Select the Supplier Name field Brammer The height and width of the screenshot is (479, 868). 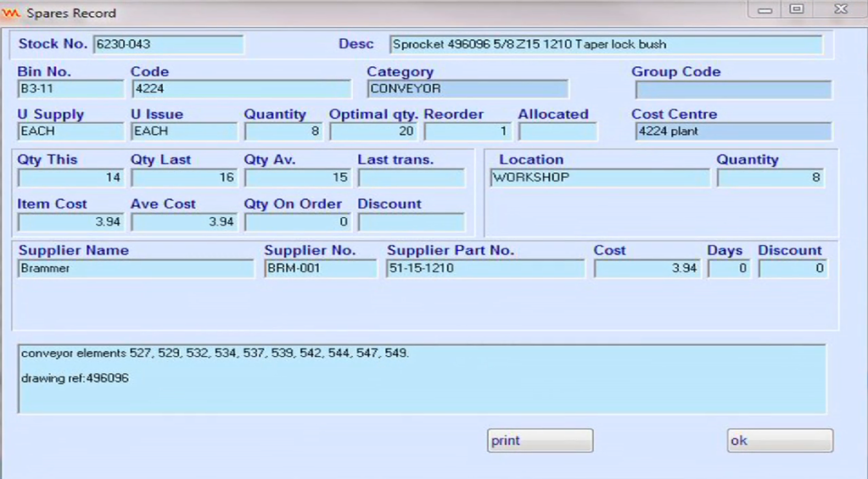136,269
